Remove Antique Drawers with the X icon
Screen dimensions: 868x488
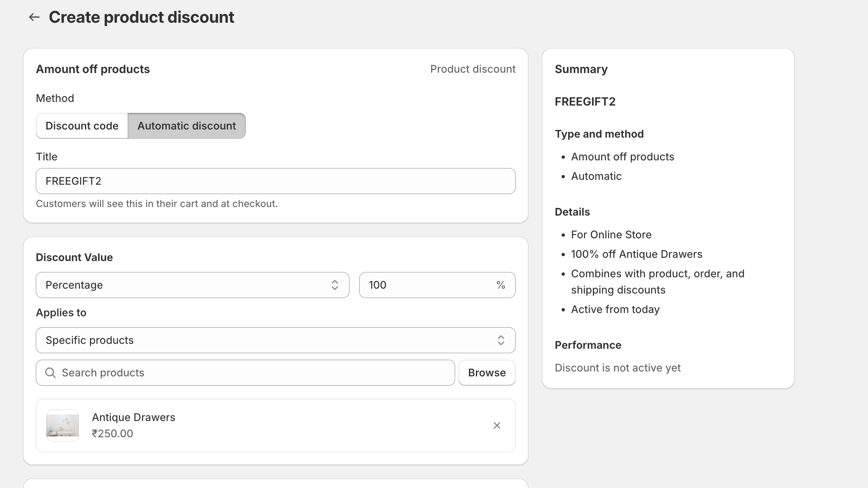[497, 425]
